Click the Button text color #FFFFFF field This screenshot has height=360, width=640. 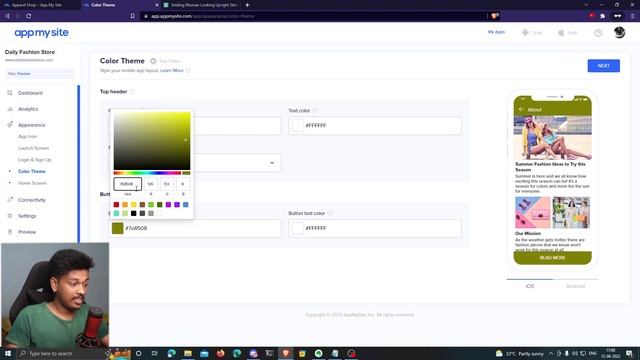pyautogui.click(x=375, y=228)
